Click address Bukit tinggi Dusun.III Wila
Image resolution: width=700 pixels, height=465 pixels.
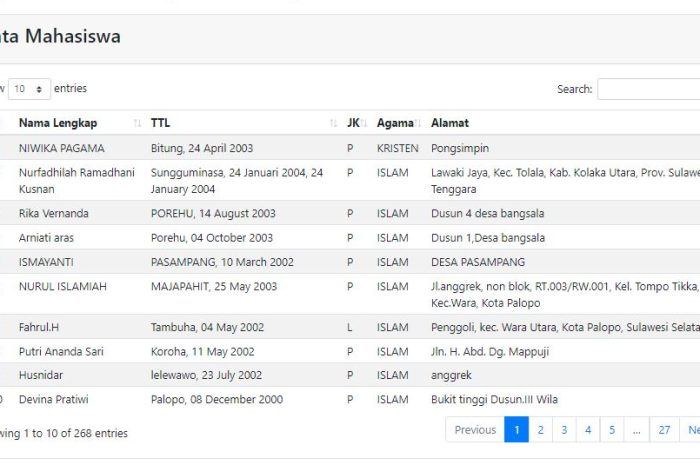[x=494, y=399]
